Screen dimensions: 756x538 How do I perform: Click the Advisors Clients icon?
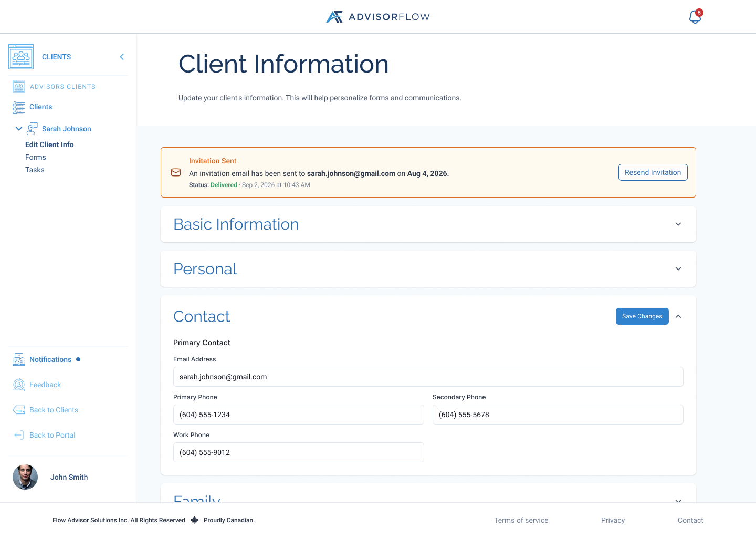pos(19,87)
